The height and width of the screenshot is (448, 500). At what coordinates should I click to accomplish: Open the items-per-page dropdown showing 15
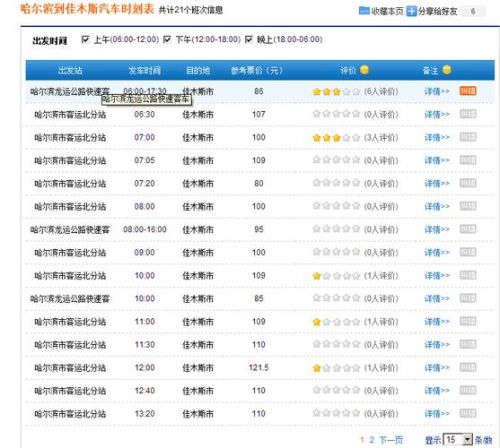458,440
